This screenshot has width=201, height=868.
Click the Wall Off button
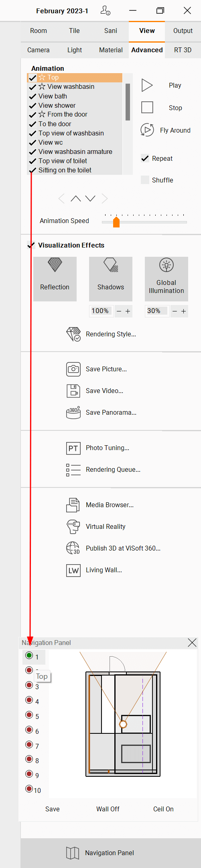pyautogui.click(x=108, y=809)
